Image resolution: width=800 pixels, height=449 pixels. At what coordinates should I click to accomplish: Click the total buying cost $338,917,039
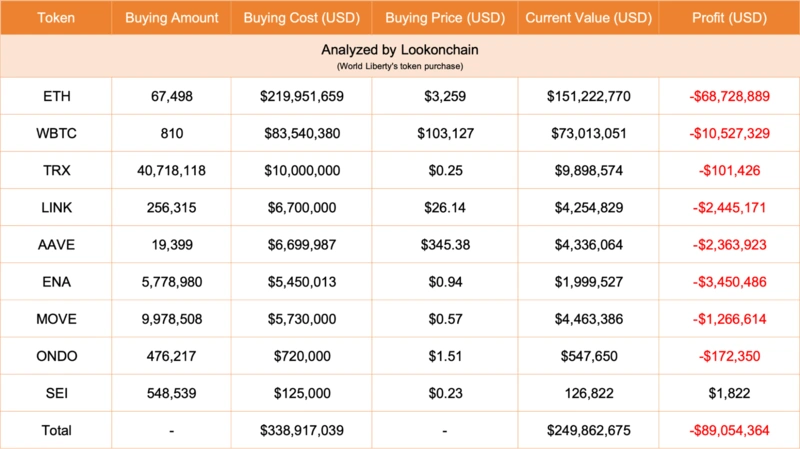pos(301,430)
